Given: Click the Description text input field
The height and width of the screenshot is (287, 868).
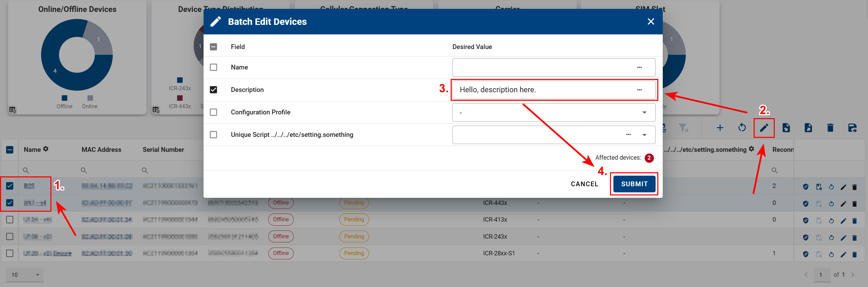Looking at the screenshot, I should (x=545, y=90).
